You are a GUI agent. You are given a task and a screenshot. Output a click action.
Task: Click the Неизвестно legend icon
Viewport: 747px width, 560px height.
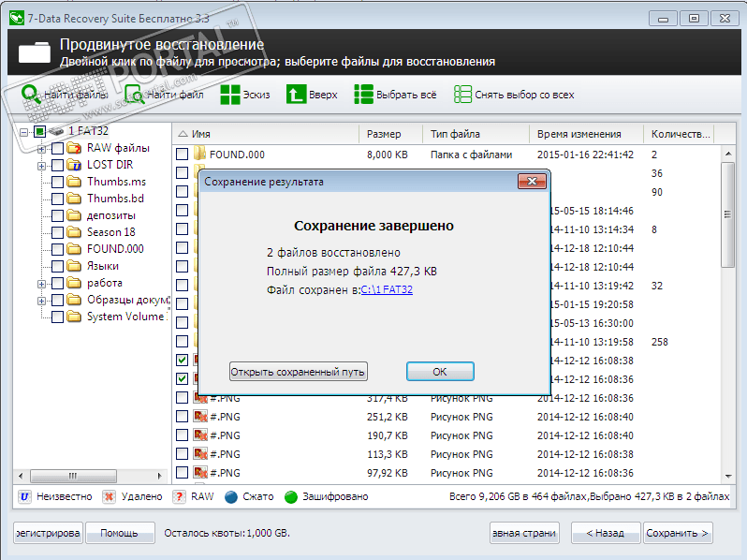(24, 496)
